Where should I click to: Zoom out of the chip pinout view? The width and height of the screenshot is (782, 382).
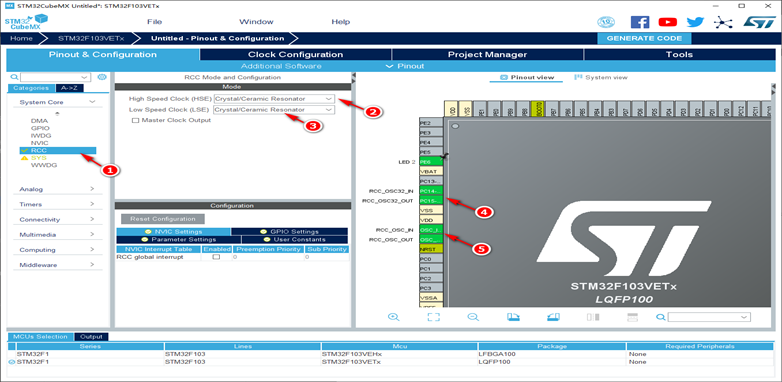tap(473, 317)
